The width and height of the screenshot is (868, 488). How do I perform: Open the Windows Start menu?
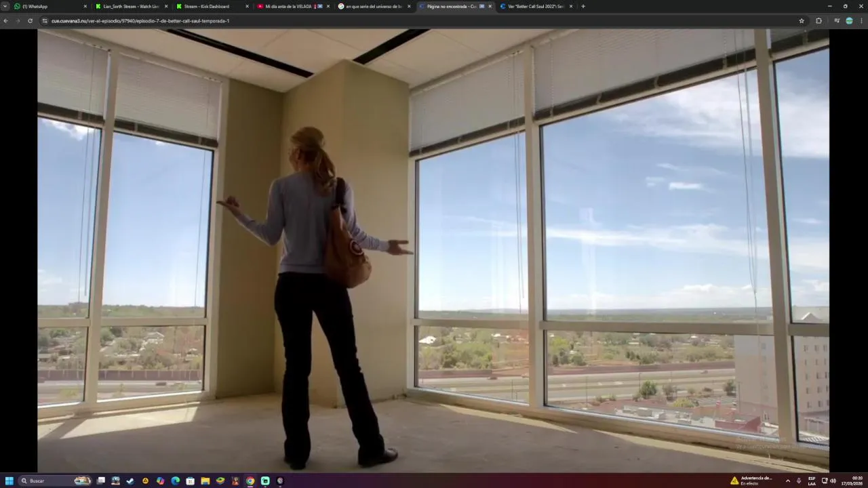(9, 481)
